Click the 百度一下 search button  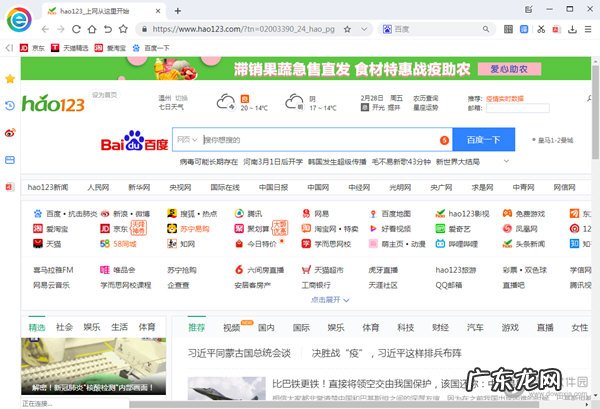pyautogui.click(x=484, y=140)
